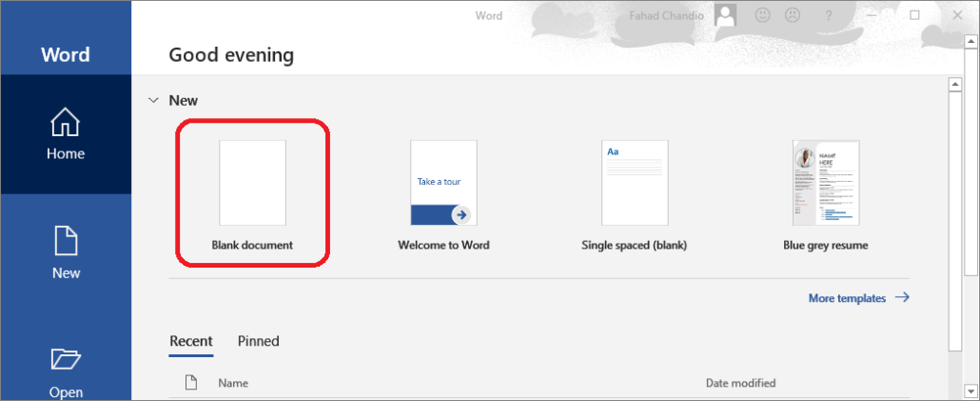Sort files by Date modified header
The image size is (980, 401).
[740, 383]
